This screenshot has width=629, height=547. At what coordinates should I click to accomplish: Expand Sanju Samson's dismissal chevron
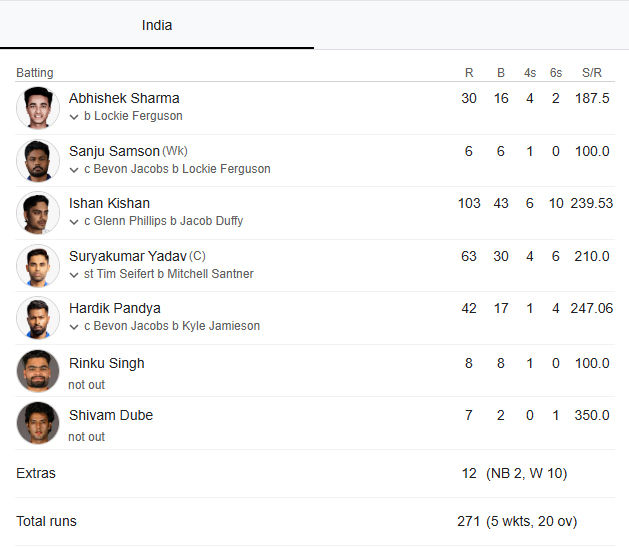point(74,169)
